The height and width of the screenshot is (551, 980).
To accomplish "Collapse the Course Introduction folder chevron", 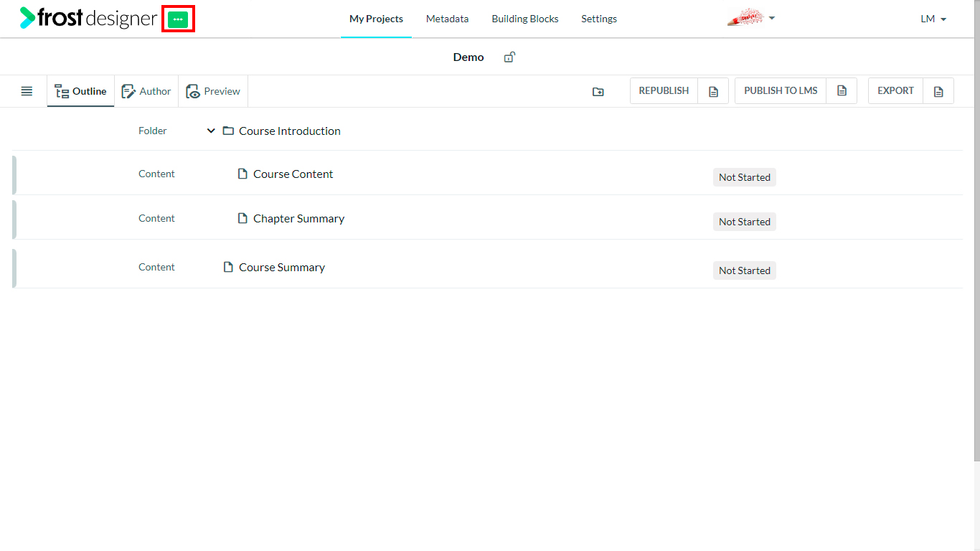I will pos(211,131).
